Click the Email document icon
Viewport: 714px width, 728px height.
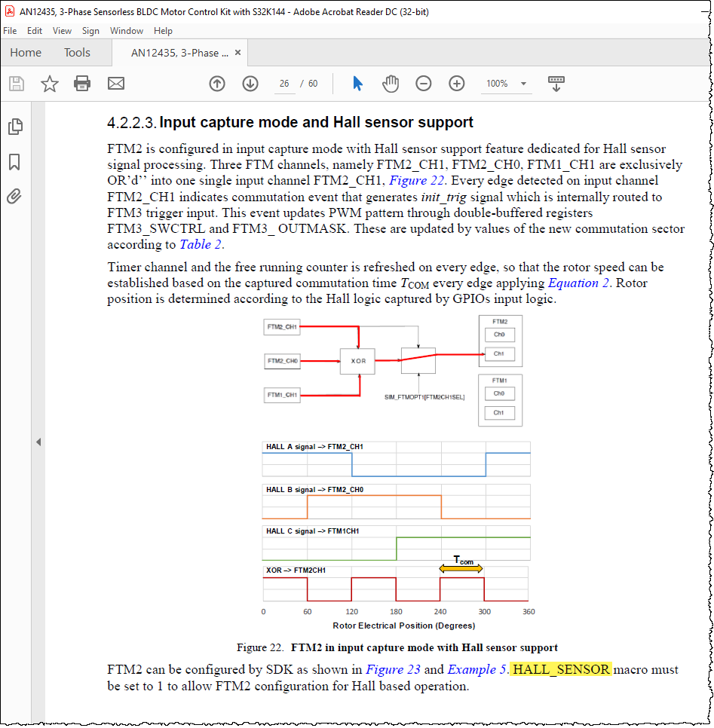[x=115, y=84]
